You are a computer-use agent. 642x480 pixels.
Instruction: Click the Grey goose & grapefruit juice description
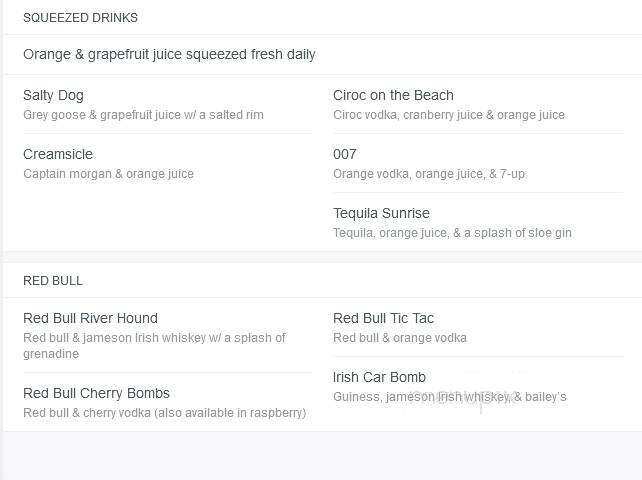[x=143, y=115]
